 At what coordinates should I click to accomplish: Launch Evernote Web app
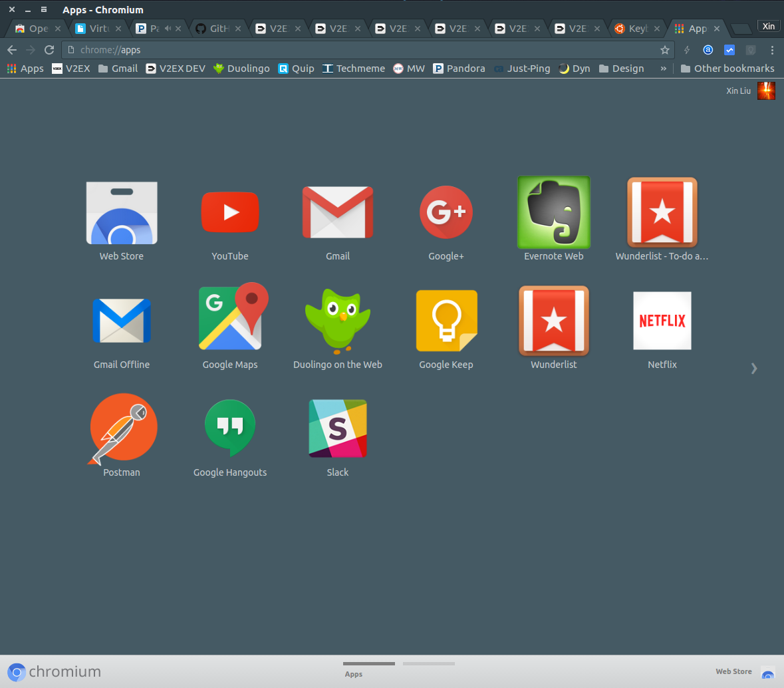[x=553, y=213]
